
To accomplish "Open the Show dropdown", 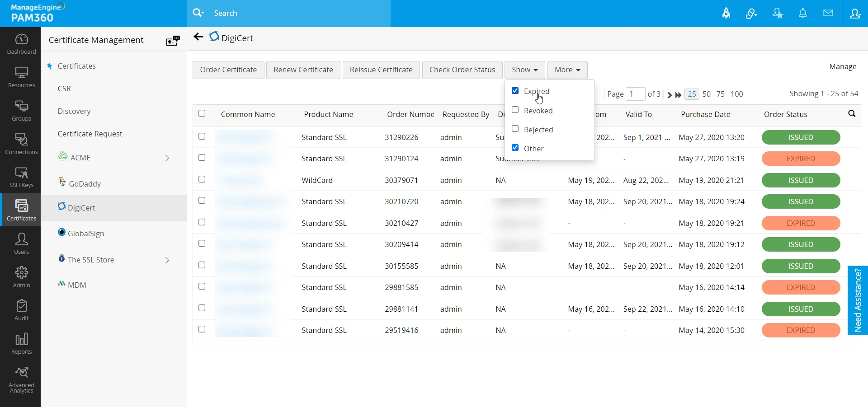I will [x=524, y=70].
